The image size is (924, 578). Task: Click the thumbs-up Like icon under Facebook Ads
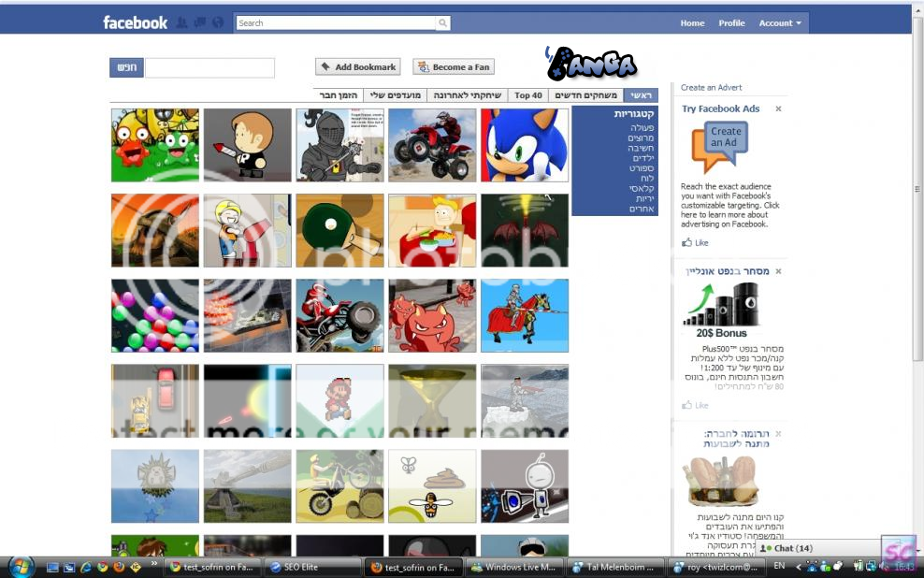pos(686,242)
